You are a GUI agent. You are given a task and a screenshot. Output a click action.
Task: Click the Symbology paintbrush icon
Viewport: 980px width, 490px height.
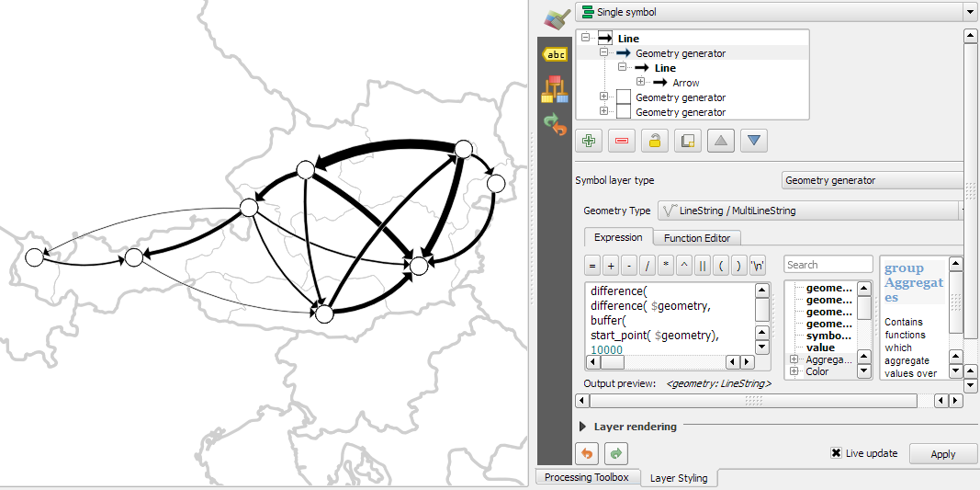[x=555, y=18]
